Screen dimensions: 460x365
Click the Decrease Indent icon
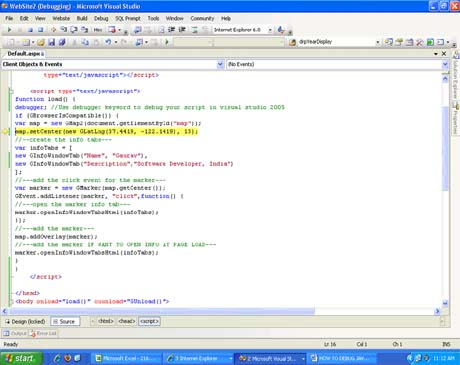pos(172,30)
